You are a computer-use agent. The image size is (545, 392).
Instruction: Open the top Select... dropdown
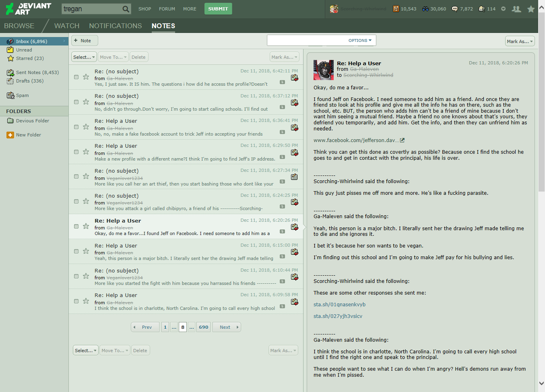[x=84, y=57]
